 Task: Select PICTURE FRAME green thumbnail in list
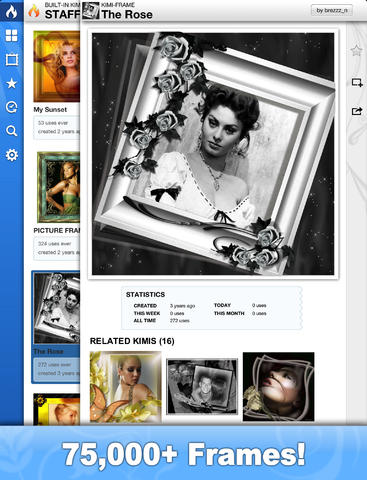(58, 187)
